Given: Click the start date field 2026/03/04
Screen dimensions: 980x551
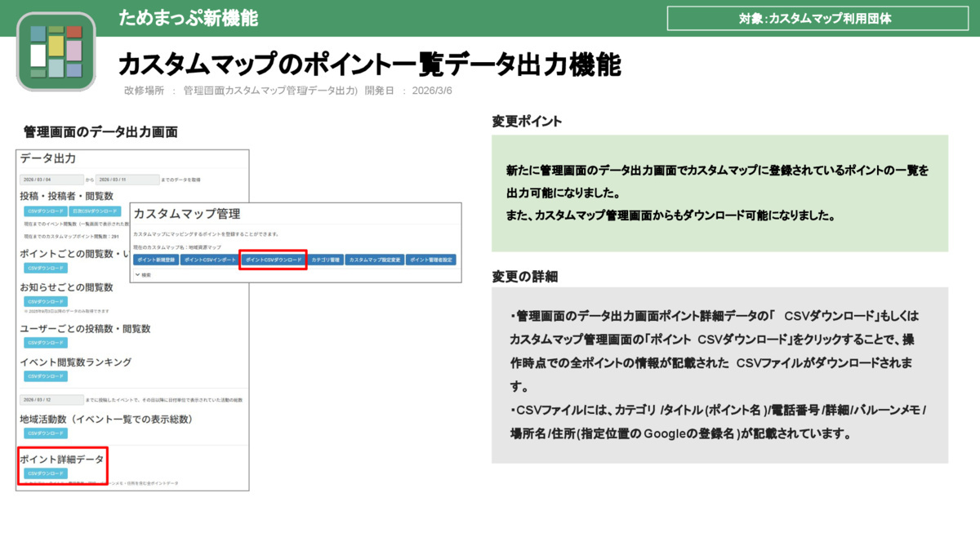Looking at the screenshot, I should pyautogui.click(x=51, y=180).
